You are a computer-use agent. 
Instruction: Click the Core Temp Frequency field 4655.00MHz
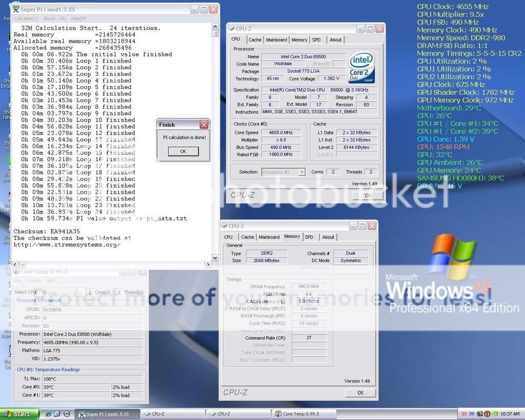(92, 342)
